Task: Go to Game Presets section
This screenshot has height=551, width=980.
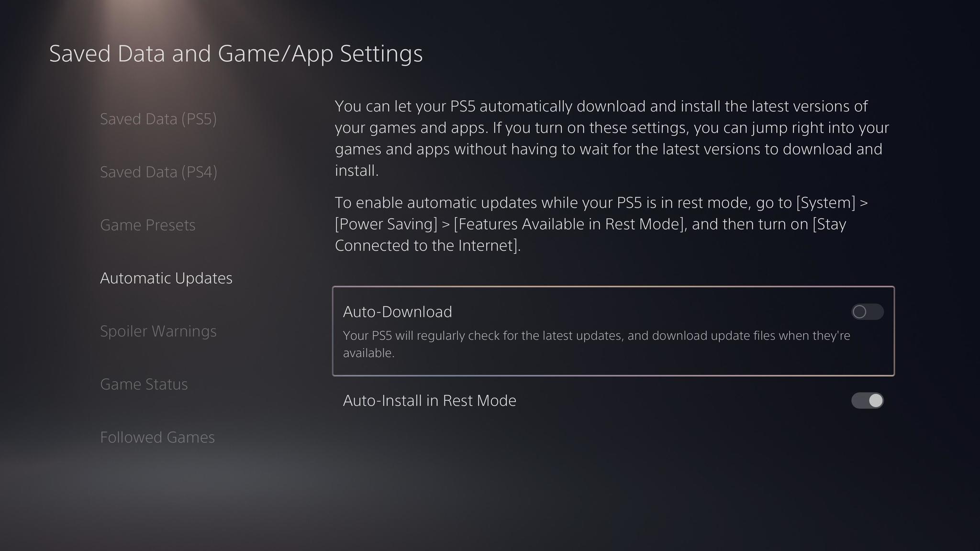Action: click(x=148, y=225)
